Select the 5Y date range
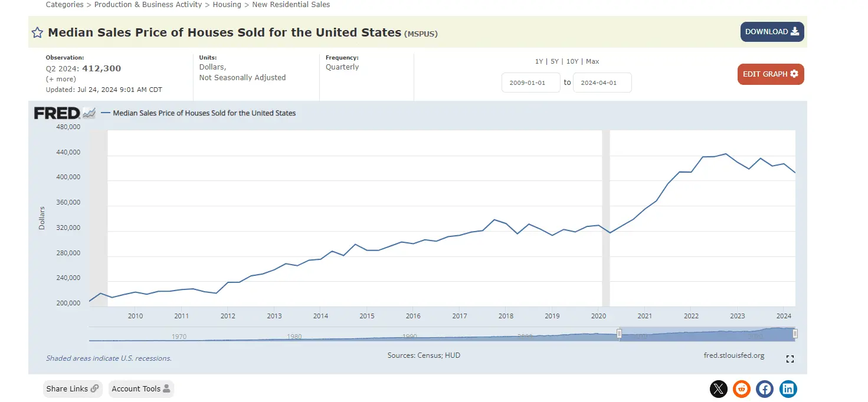Screen dimensions: 868x402 point(554,61)
